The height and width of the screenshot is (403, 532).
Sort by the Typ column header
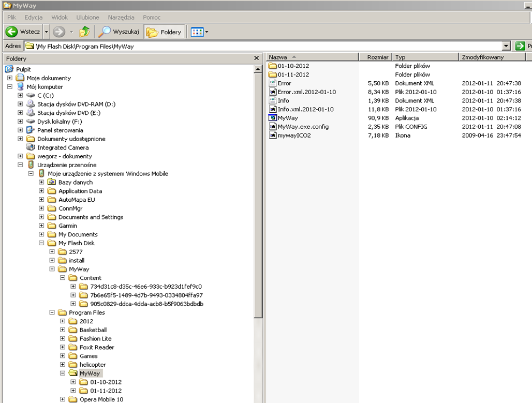(x=425, y=57)
